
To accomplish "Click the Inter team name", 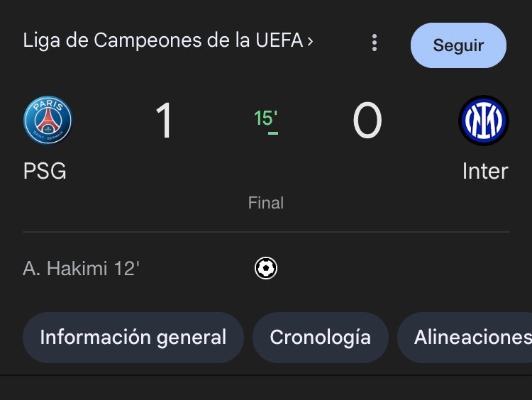I will (485, 171).
